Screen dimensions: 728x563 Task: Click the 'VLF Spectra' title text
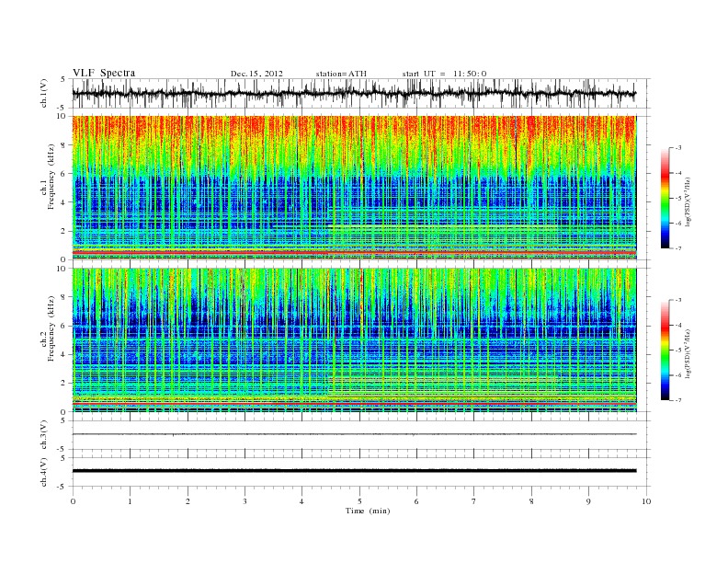click(104, 73)
